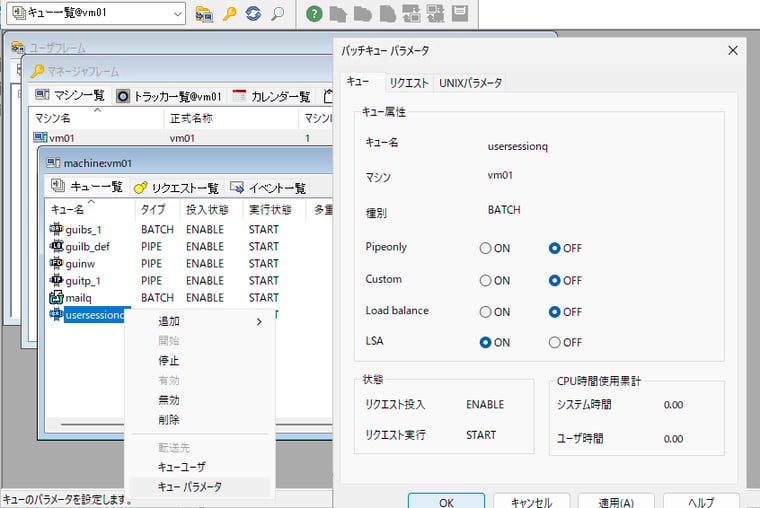Click the guitp_1 queue icon
The image size is (760, 508).
pos(56,280)
